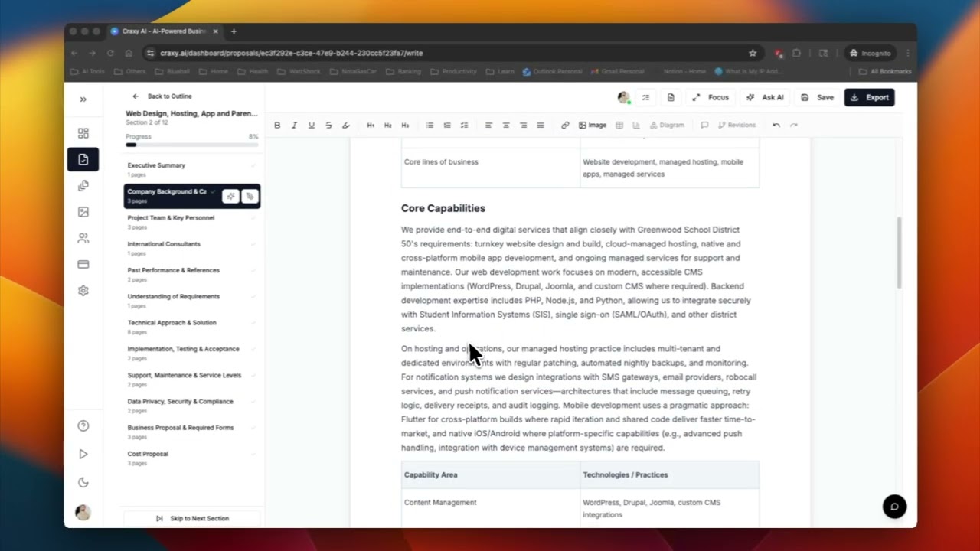Open the team members icon in sidebar
The width and height of the screenshot is (980, 551).
coord(83,238)
